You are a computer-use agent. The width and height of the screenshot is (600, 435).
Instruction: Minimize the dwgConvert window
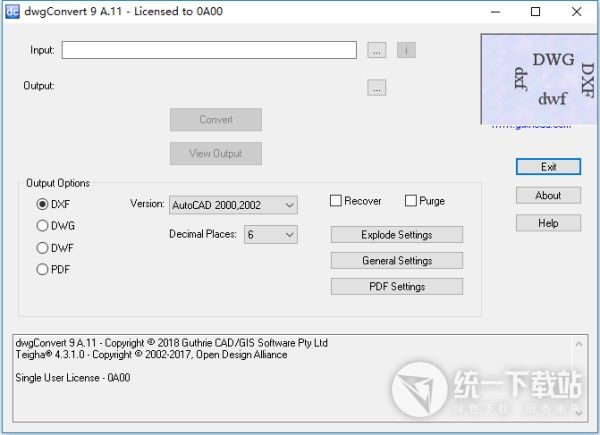pos(496,12)
